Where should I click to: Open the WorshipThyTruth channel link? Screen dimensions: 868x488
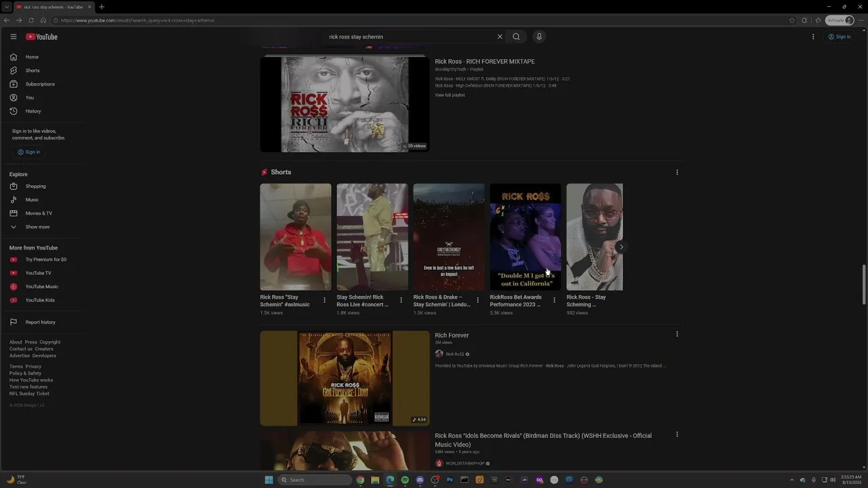[x=450, y=69]
